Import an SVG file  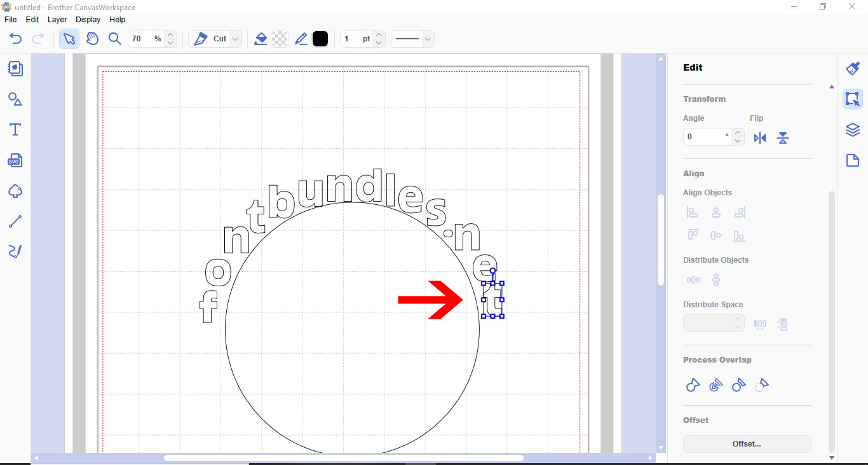click(x=15, y=160)
